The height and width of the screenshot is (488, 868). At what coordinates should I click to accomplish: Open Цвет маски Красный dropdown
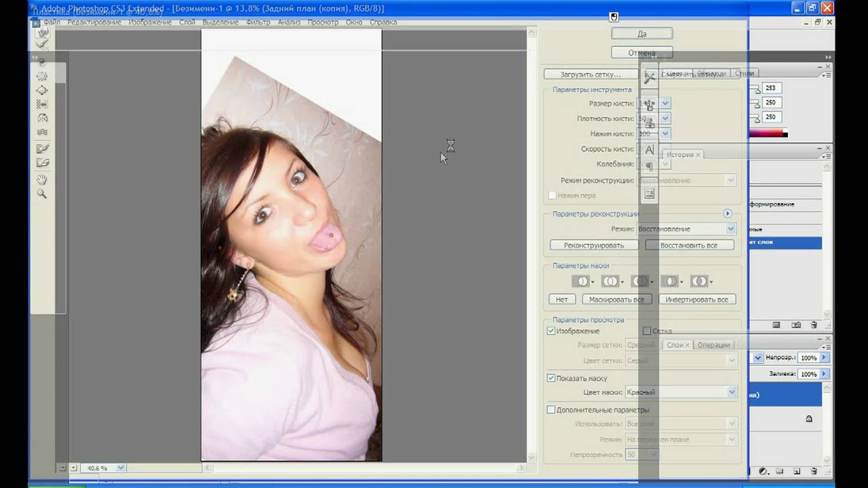click(732, 392)
